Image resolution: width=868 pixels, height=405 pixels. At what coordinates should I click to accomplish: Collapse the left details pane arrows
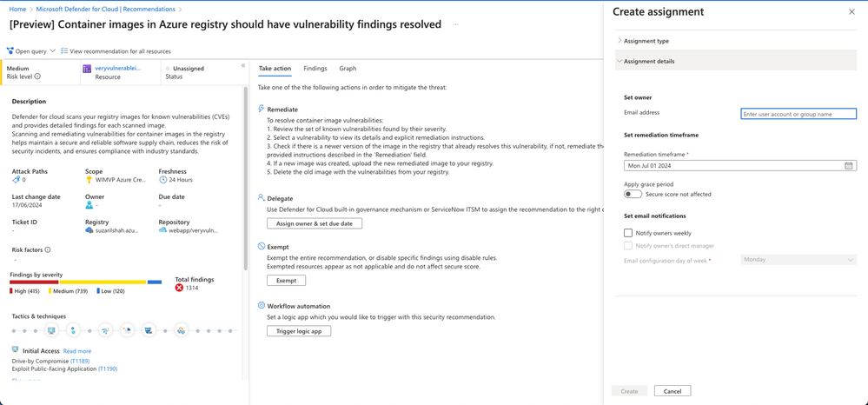[x=243, y=66]
